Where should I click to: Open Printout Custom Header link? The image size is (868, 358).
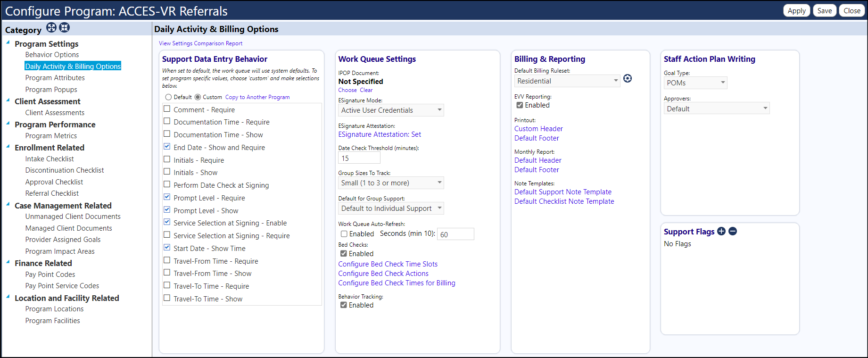(538, 129)
